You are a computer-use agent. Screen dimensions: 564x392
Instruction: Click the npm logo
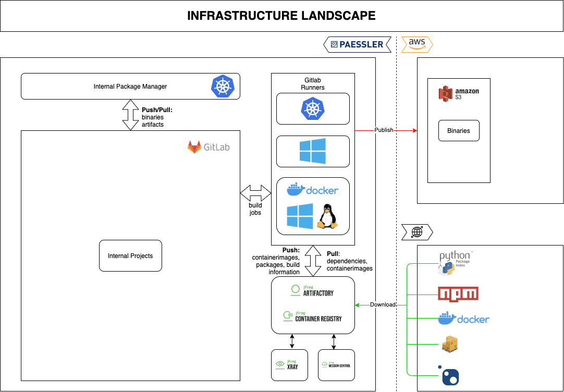point(458,294)
